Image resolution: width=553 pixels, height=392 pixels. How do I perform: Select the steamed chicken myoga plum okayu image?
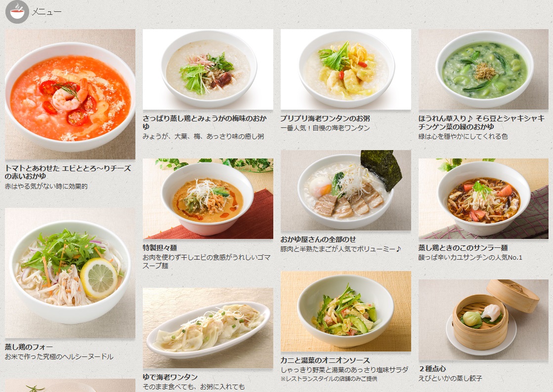(208, 70)
